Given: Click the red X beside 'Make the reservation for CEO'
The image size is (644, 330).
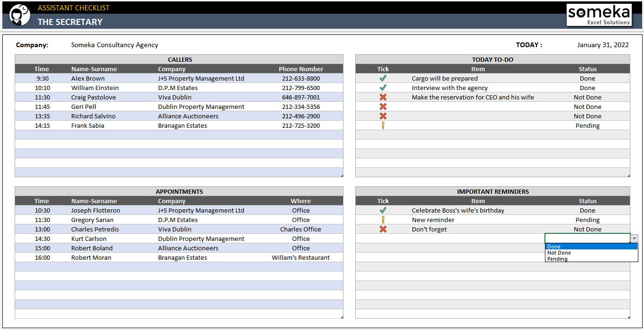Looking at the screenshot, I should click(383, 97).
